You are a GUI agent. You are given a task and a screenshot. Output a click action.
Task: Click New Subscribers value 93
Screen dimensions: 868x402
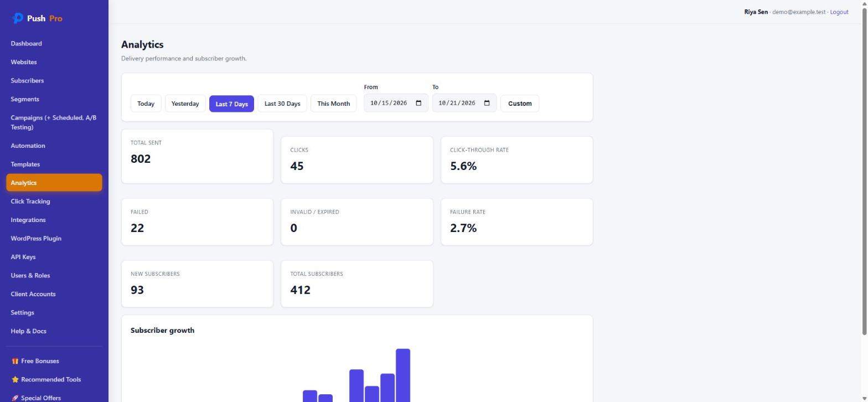coord(137,290)
